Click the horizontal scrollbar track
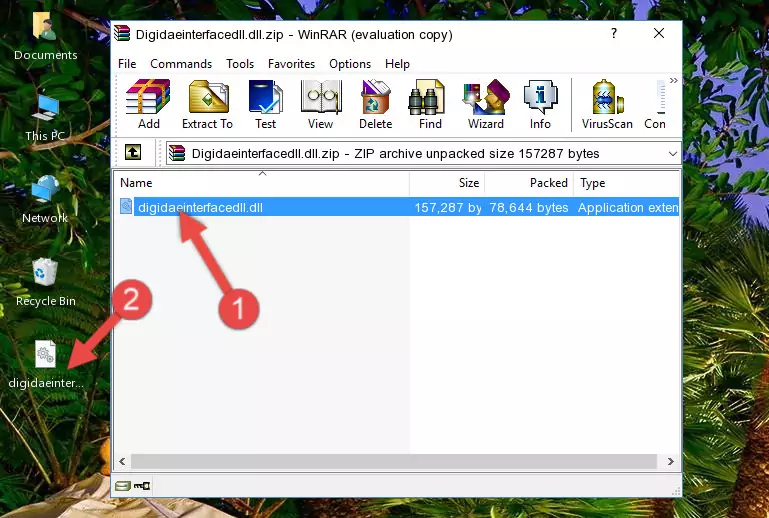 393,461
